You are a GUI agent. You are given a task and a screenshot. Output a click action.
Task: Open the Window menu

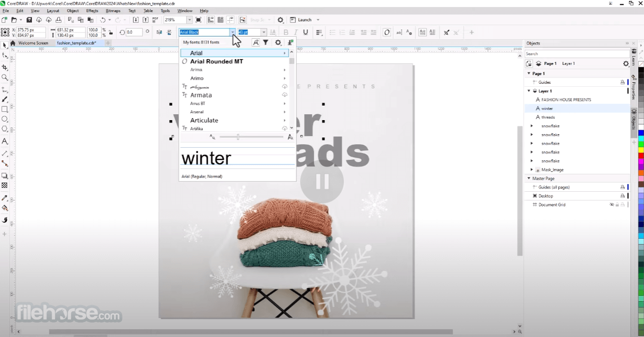click(x=185, y=11)
